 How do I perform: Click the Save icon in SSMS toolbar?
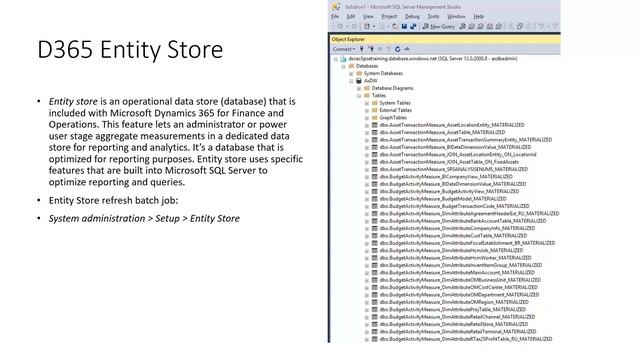coord(404,27)
